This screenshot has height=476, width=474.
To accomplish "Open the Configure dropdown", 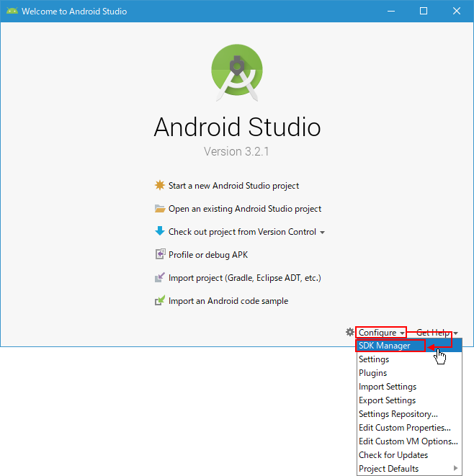I will [x=381, y=333].
